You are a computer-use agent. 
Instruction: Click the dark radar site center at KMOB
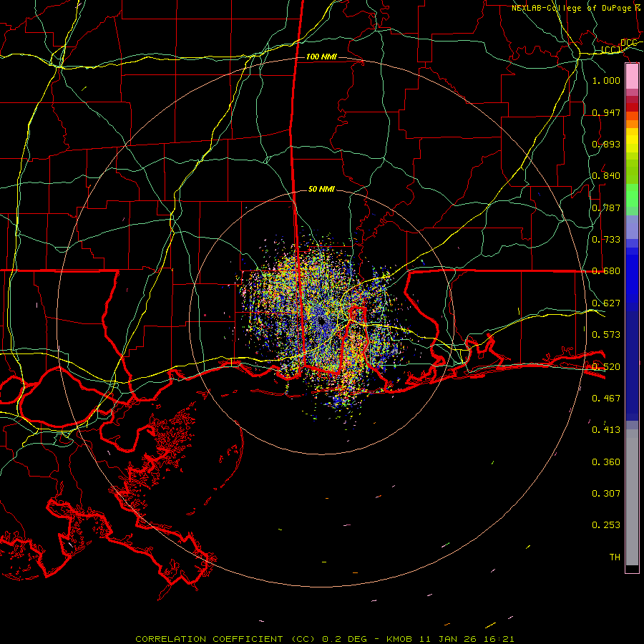[x=321, y=321]
